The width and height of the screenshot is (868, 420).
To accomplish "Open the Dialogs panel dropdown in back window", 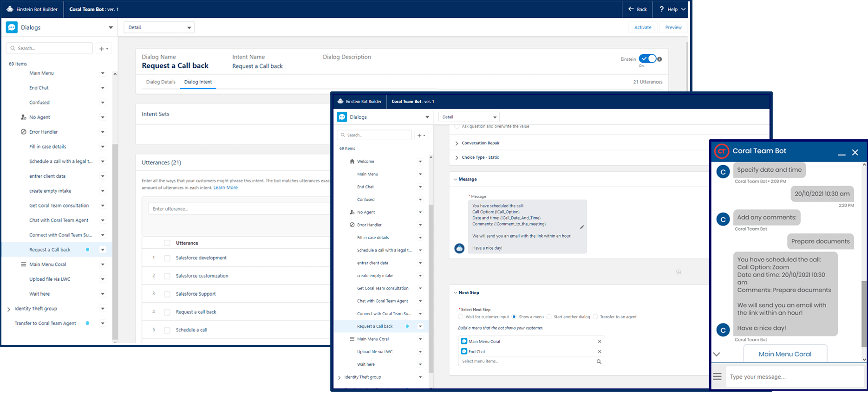I will tap(111, 27).
